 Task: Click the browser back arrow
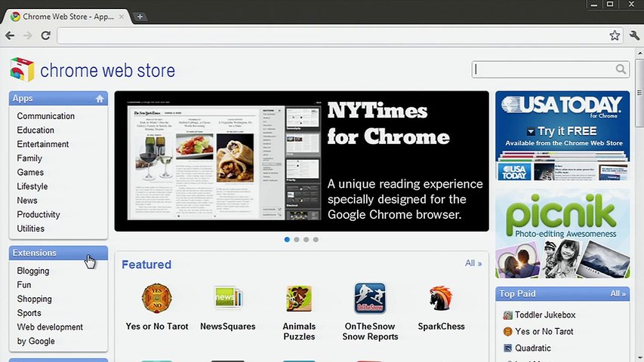click(x=10, y=35)
